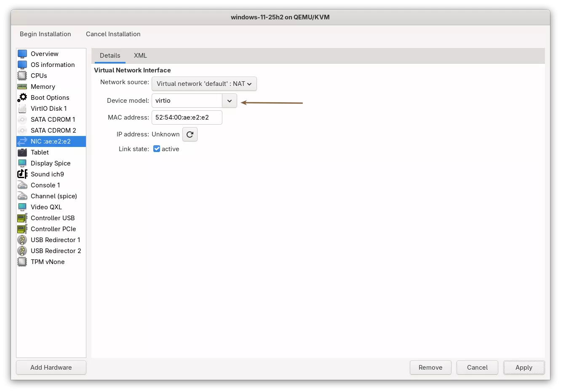Switch to the XML tab

(x=140, y=55)
